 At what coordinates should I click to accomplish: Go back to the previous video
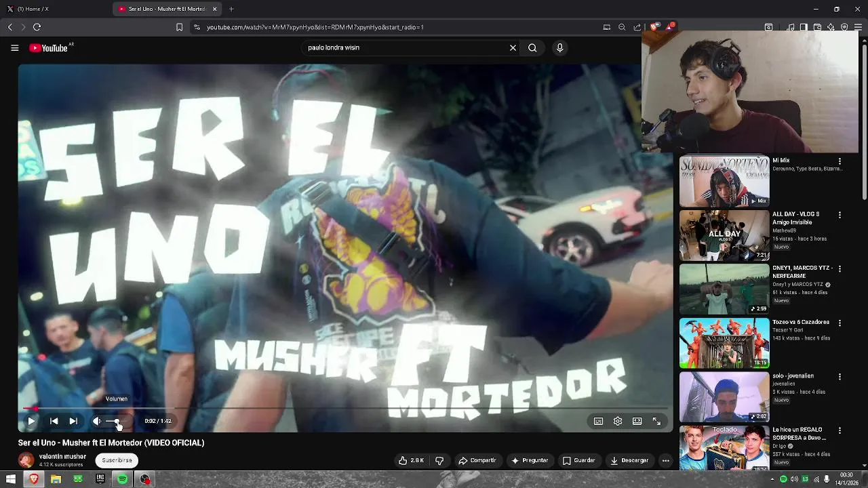(54, 421)
